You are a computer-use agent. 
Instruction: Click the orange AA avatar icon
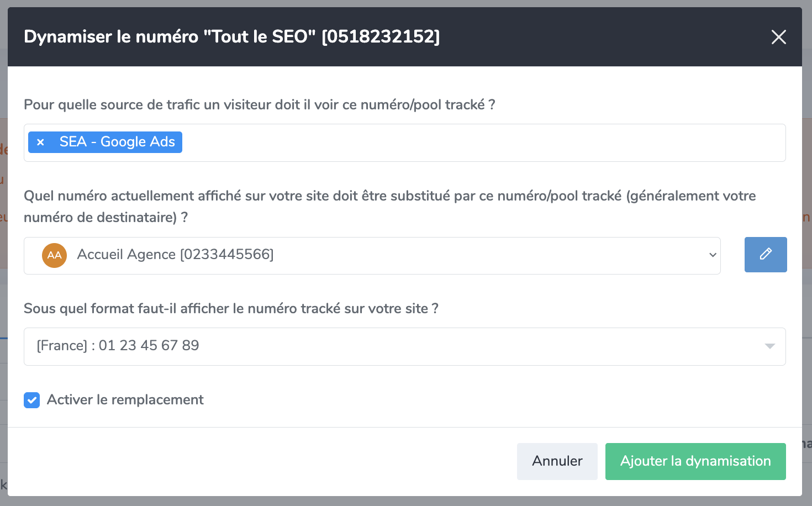click(54, 255)
